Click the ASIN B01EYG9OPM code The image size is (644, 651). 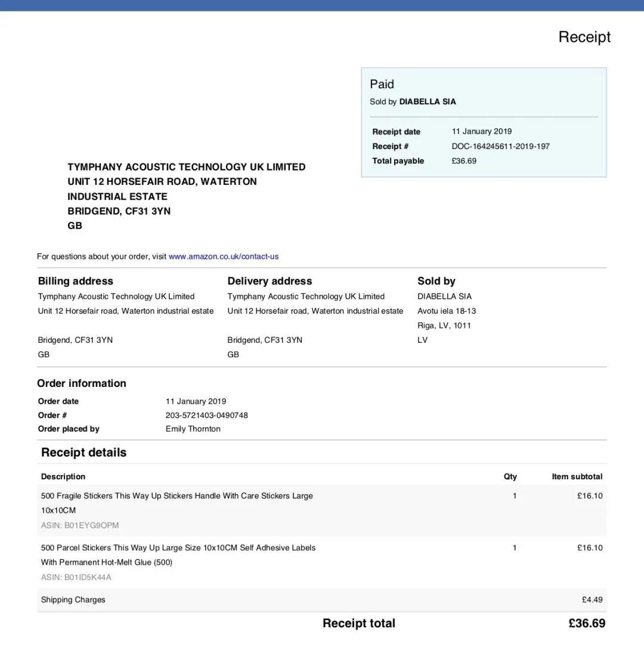pyautogui.click(x=78, y=525)
